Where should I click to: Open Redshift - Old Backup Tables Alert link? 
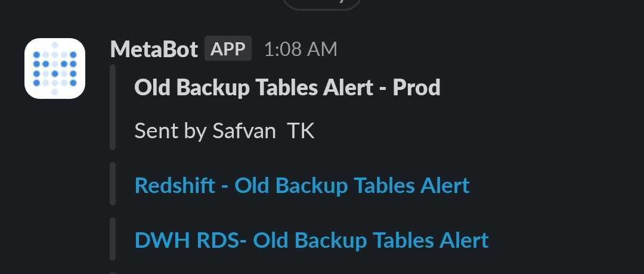(302, 185)
